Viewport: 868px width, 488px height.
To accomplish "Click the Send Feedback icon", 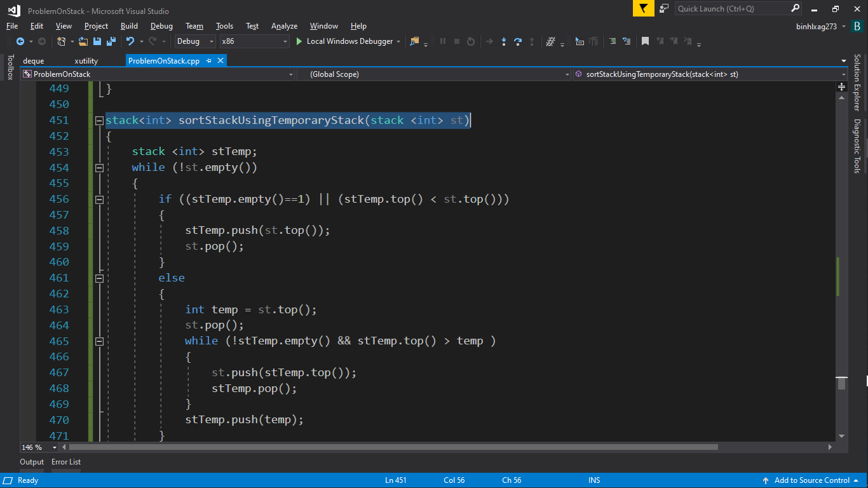I will coord(664,8).
